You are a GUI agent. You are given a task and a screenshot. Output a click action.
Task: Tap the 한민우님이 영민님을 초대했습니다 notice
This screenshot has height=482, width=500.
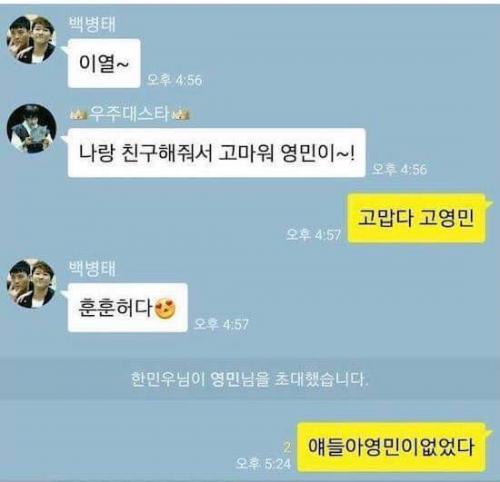(x=250, y=379)
